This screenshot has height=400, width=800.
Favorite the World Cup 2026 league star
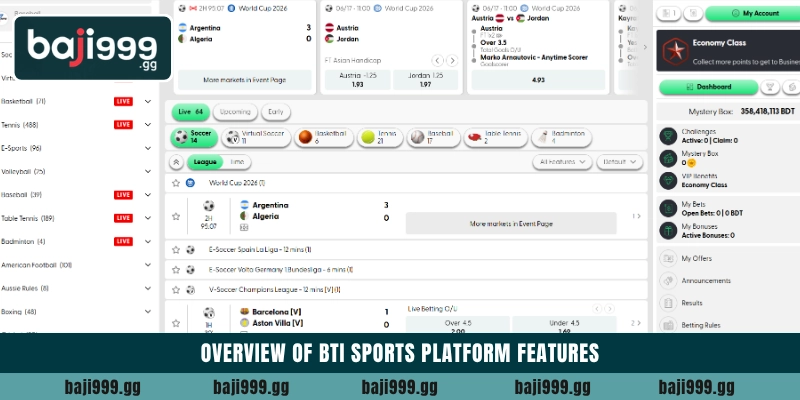click(176, 183)
